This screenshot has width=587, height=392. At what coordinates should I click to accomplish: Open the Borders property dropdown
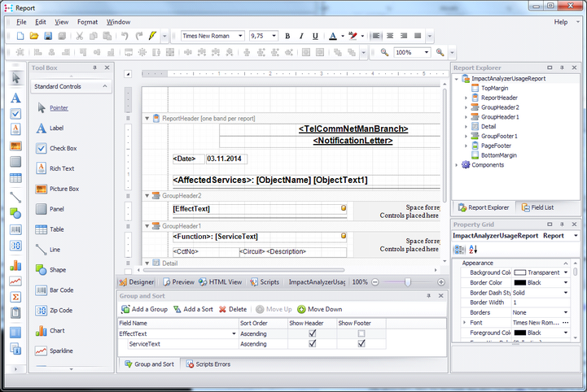(x=566, y=312)
